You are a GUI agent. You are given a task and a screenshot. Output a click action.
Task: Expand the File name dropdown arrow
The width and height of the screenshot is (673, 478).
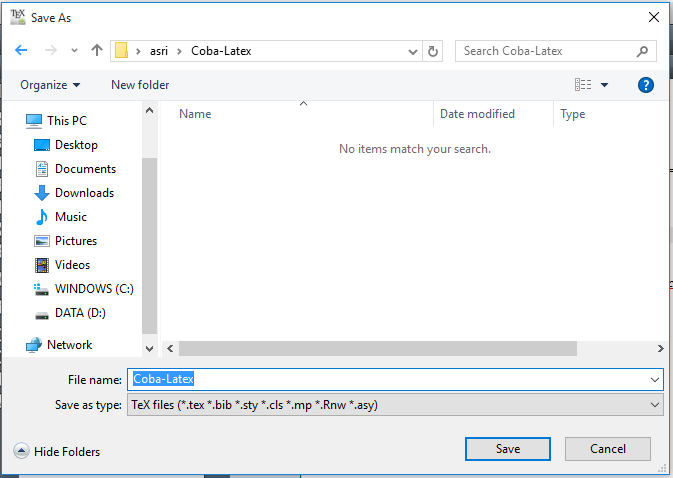[x=655, y=380]
